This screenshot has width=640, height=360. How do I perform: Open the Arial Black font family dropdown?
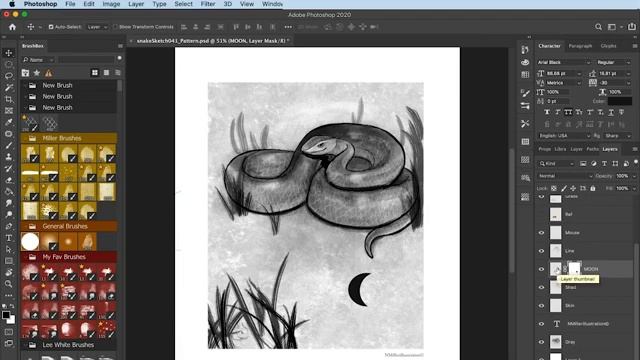pyautogui.click(x=564, y=62)
